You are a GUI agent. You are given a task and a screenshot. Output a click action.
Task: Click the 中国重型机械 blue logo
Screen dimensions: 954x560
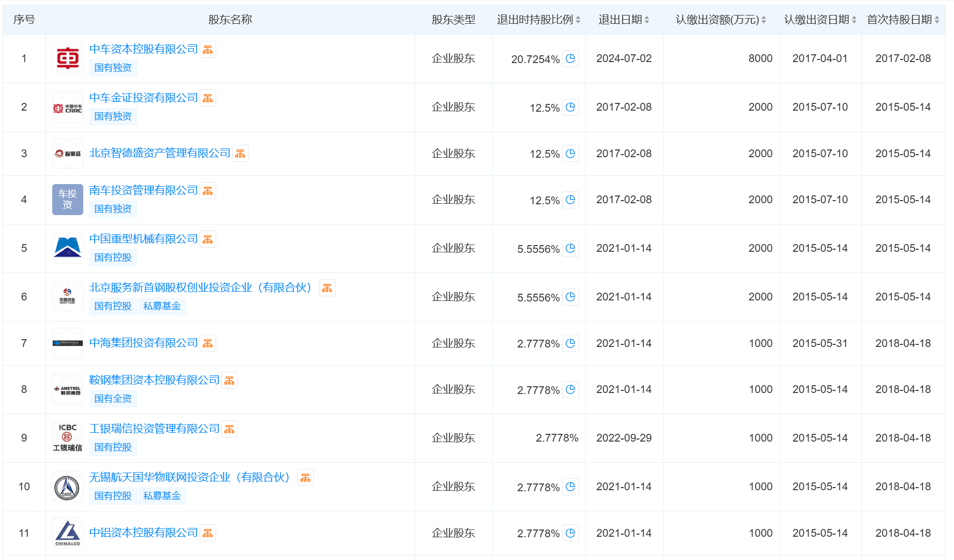pos(68,248)
